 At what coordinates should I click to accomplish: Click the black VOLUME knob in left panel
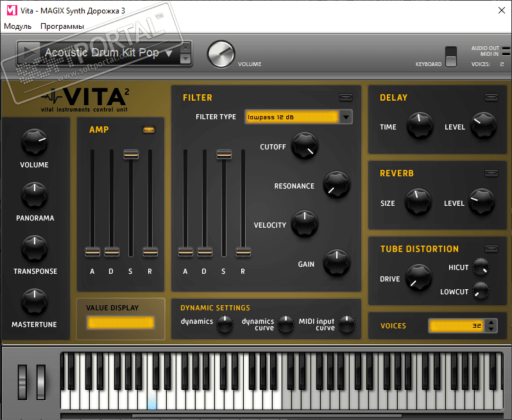(x=34, y=142)
